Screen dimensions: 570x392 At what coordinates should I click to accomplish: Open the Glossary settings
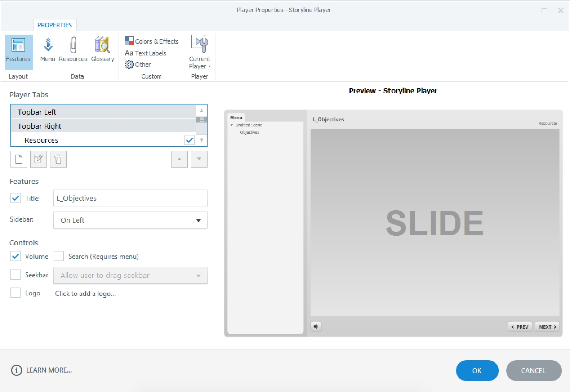coord(103,50)
